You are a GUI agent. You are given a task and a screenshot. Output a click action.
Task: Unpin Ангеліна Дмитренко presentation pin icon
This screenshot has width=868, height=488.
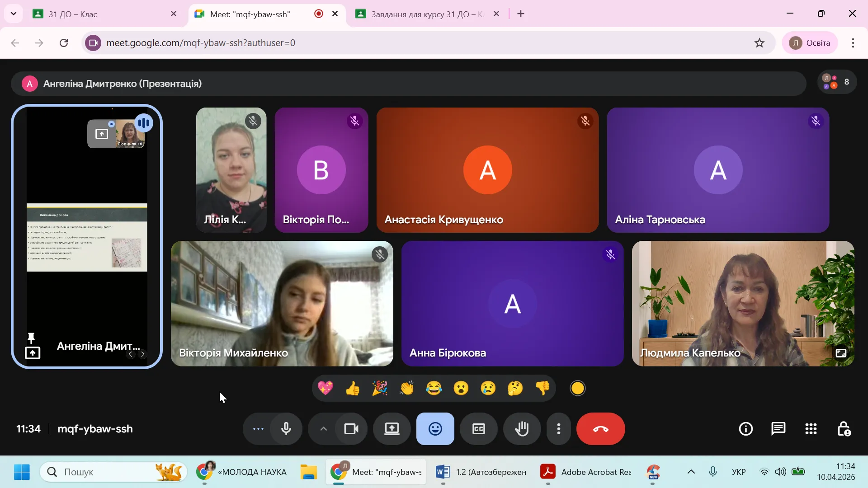coord(31,338)
